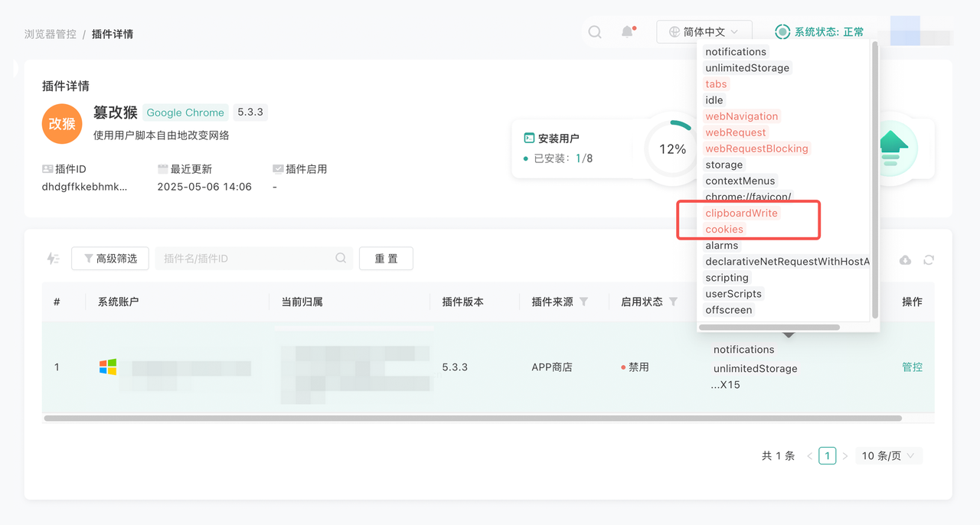The width and height of the screenshot is (980, 525).
Task: Click the 插件名/插件ID search field
Action: 245,259
